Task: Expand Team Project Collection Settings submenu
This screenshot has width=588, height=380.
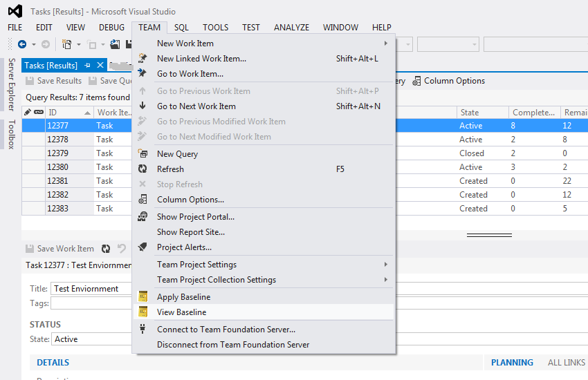Action: (x=385, y=280)
